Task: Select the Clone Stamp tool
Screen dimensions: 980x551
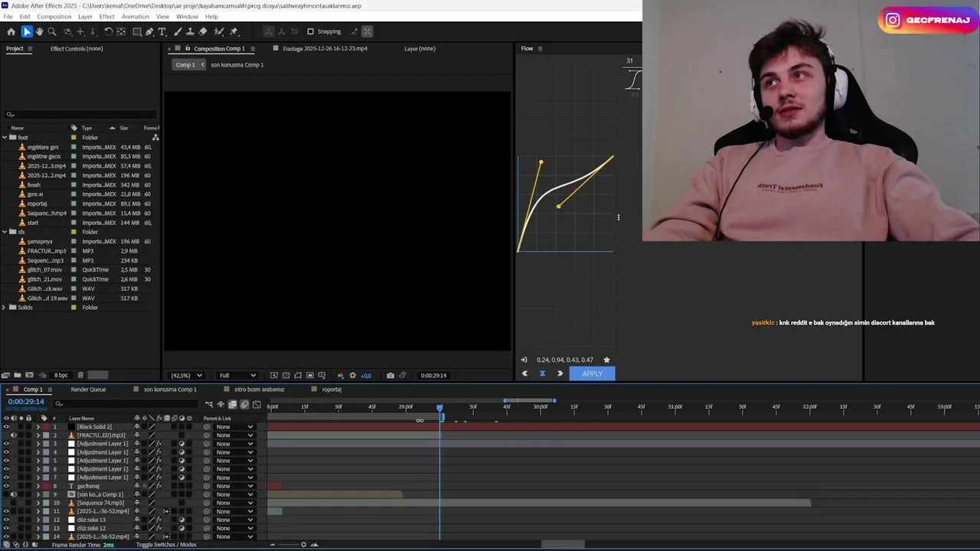Action: 190,31
